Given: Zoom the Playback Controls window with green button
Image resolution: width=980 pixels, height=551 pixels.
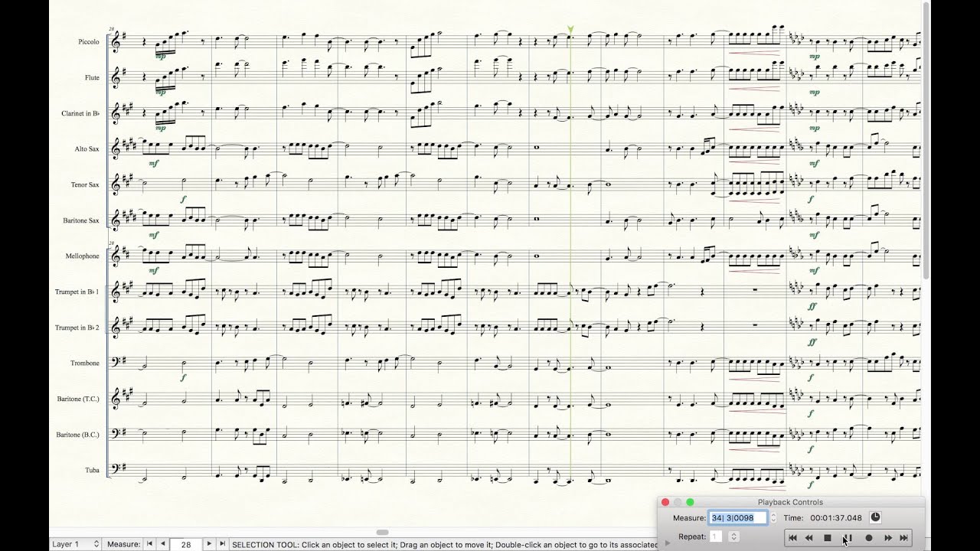Looking at the screenshot, I should [690, 502].
